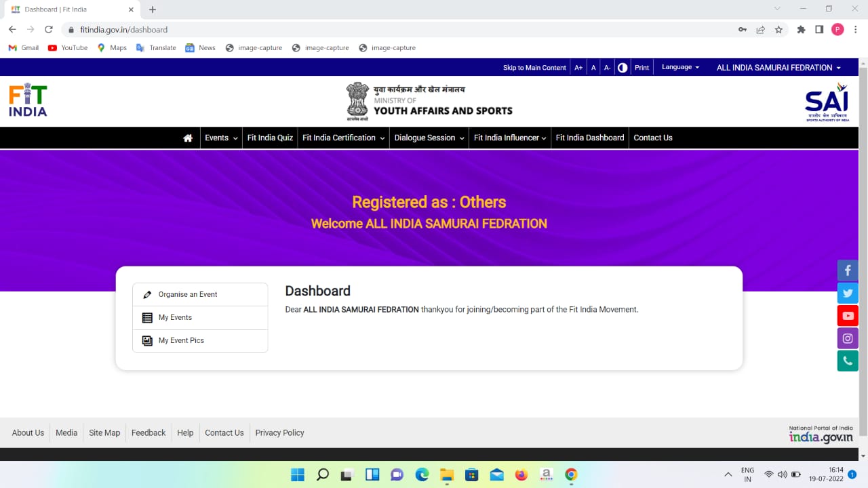Open Help footer link
The width and height of the screenshot is (868, 488).
tap(185, 432)
